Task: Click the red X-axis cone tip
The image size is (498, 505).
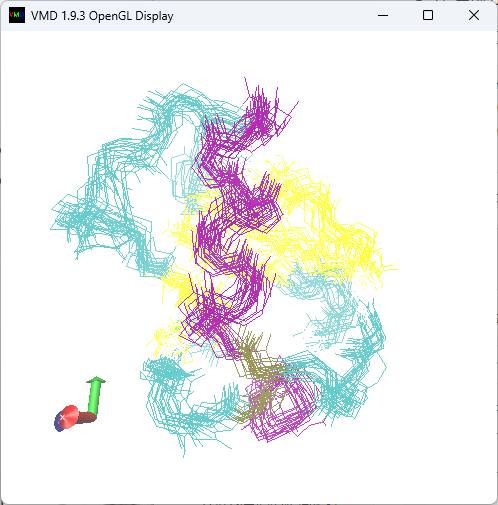Action: coord(69,416)
